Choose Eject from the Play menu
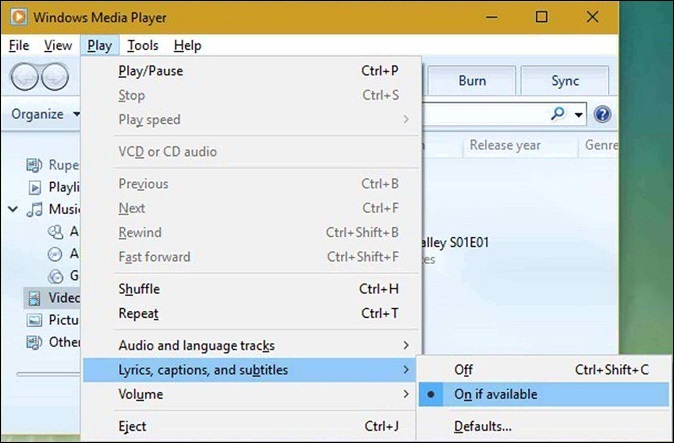The height and width of the screenshot is (443, 674). pyautogui.click(x=250, y=426)
